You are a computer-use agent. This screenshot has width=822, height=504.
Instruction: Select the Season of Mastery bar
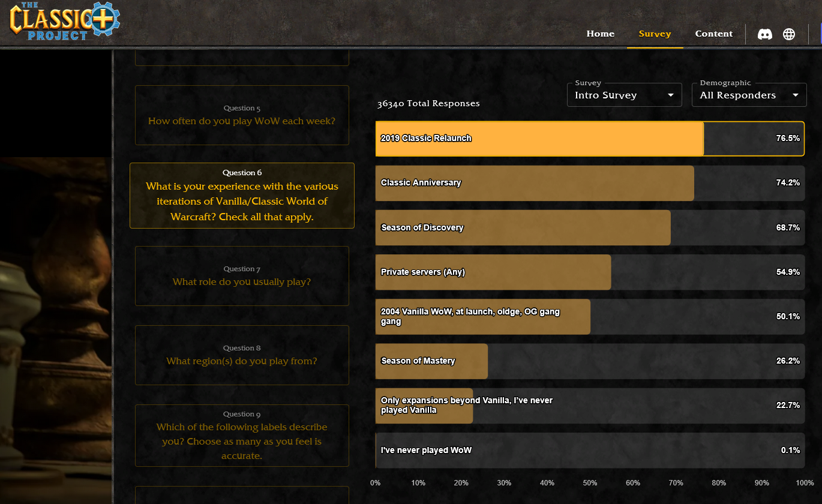pyautogui.click(x=590, y=361)
